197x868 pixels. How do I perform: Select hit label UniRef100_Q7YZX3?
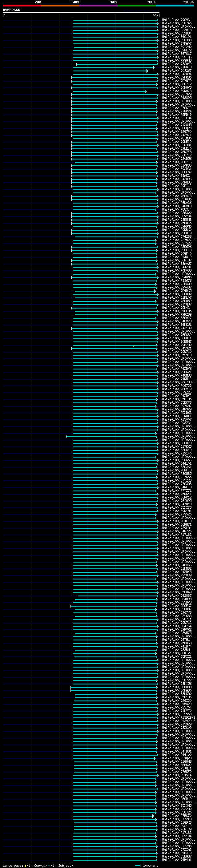(176, 481)
